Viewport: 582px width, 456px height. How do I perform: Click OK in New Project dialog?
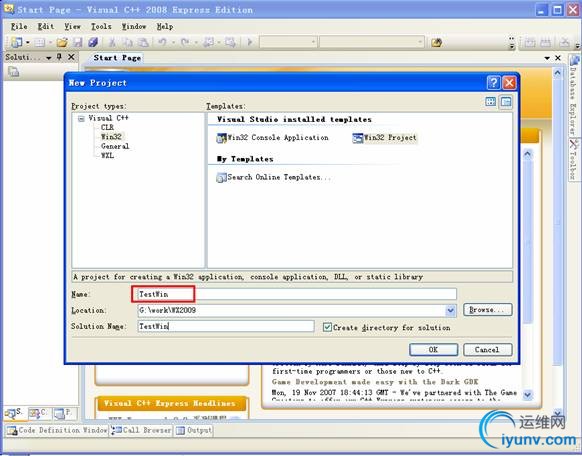pos(433,350)
